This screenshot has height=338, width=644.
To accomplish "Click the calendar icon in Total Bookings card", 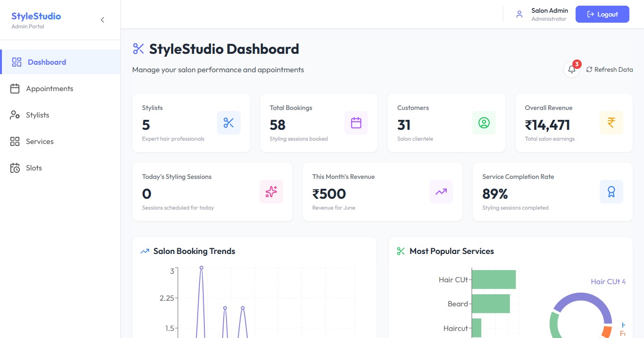I will (356, 123).
